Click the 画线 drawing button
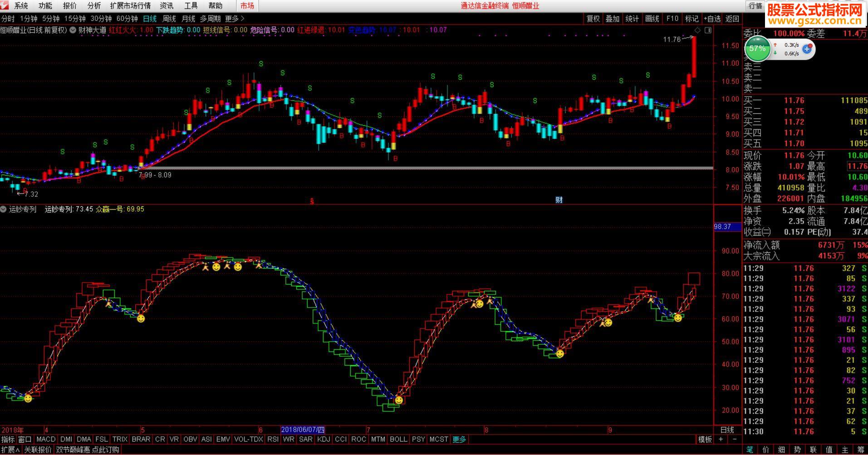This screenshot has width=868, height=455. pyautogui.click(x=652, y=19)
